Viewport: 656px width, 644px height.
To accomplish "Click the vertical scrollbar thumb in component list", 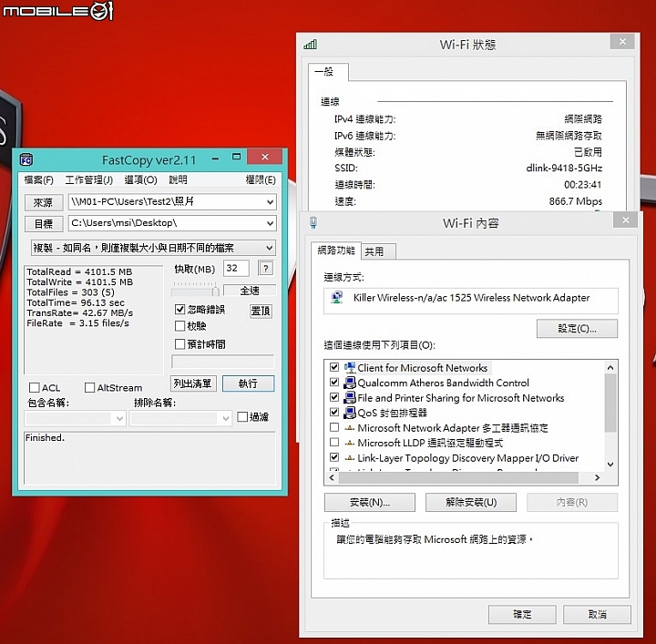I will [610, 404].
